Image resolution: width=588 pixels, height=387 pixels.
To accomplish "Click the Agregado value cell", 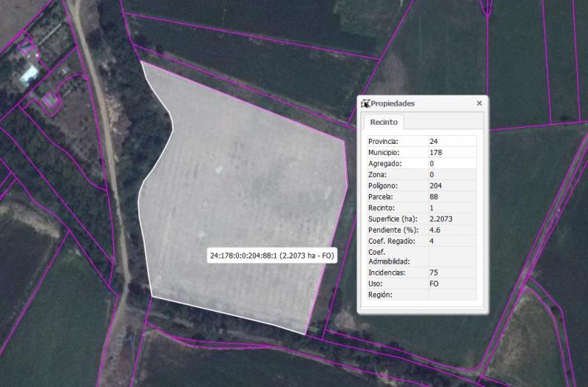I will click(x=451, y=163).
